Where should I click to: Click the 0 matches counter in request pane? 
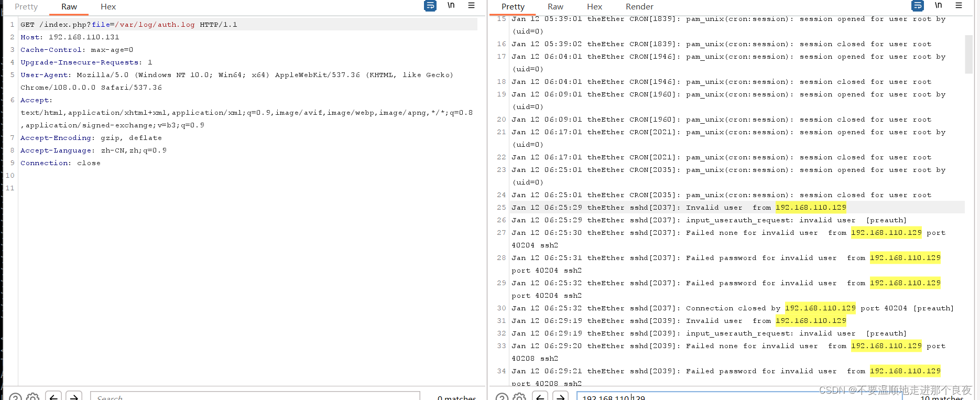456,397
